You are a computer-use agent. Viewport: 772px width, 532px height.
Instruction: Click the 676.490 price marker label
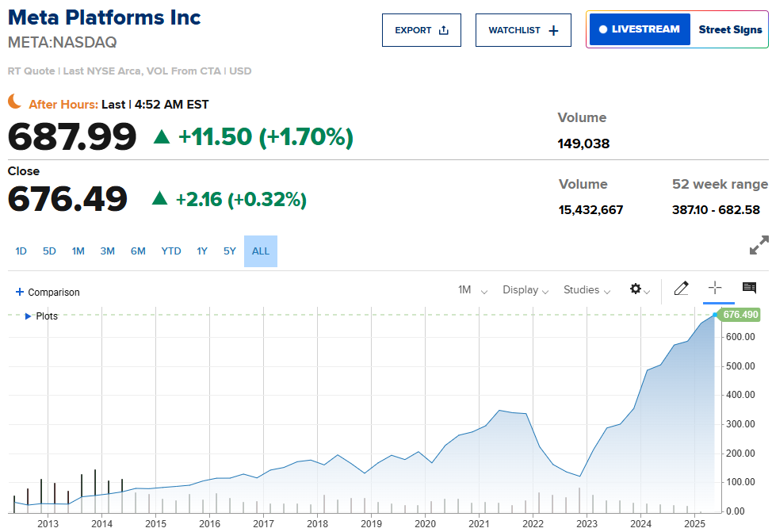click(x=740, y=315)
